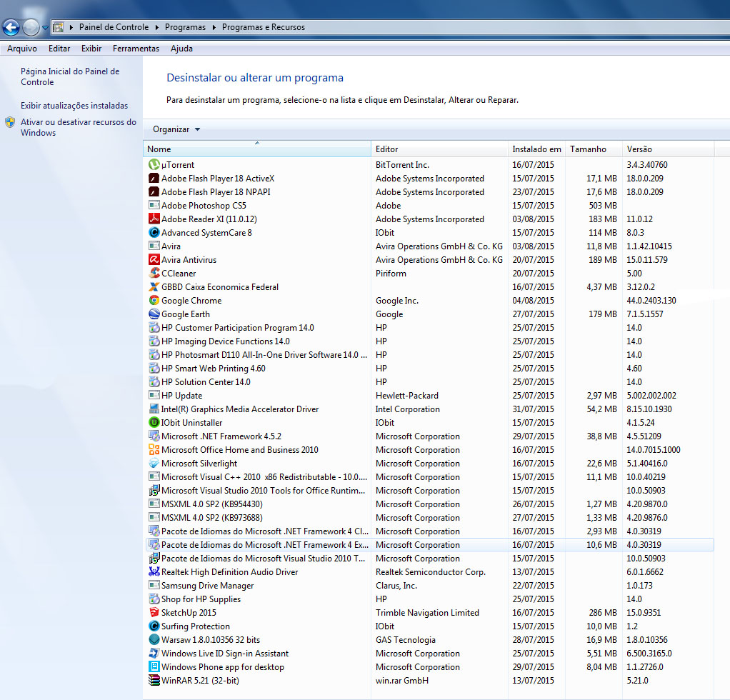Open Exibir atualizações instaladas link
This screenshot has height=700, width=730.
click(x=74, y=106)
